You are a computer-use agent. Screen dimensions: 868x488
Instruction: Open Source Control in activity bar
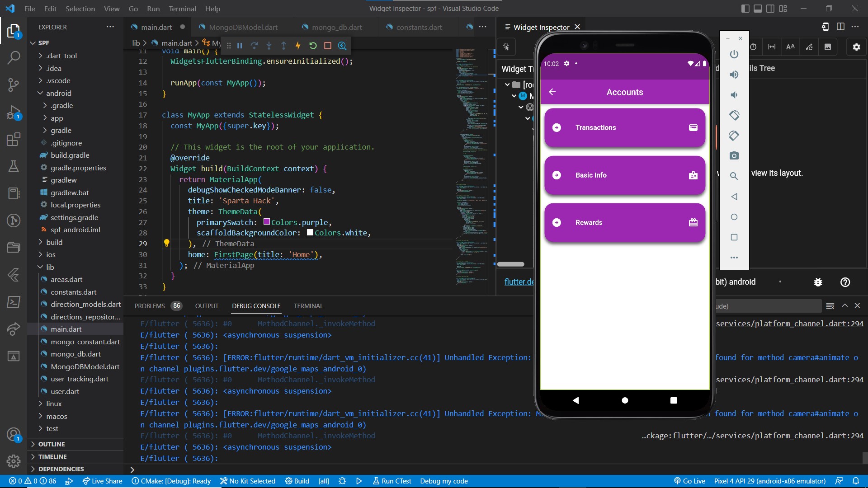click(14, 84)
